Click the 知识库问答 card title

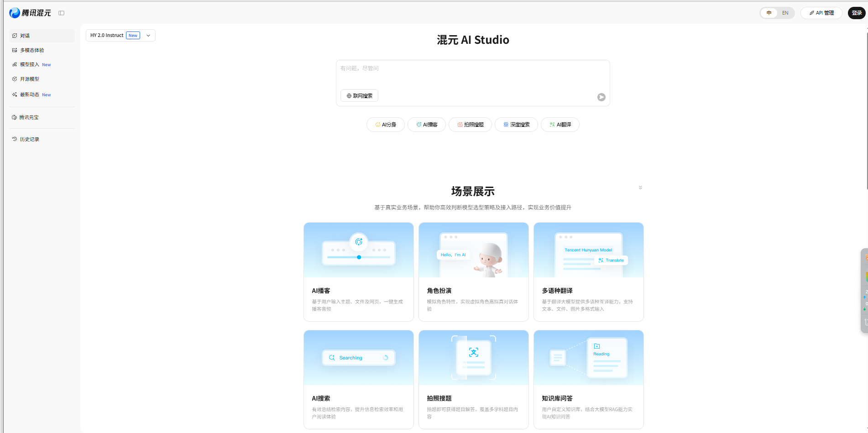coord(557,398)
